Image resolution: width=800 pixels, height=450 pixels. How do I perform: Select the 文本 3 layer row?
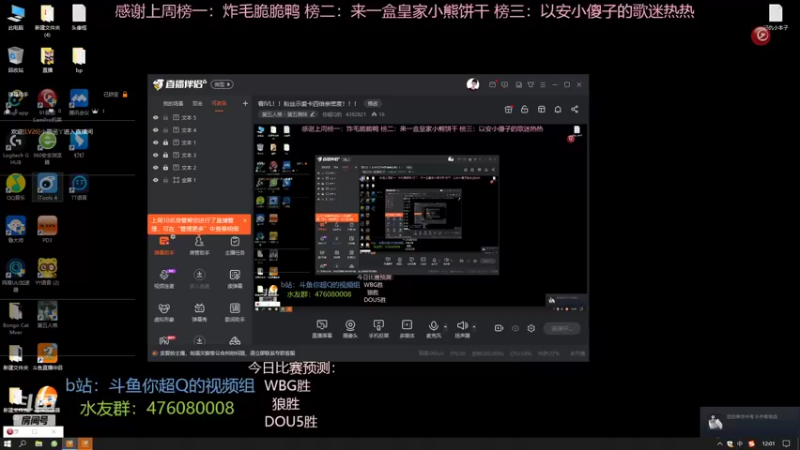[201, 155]
